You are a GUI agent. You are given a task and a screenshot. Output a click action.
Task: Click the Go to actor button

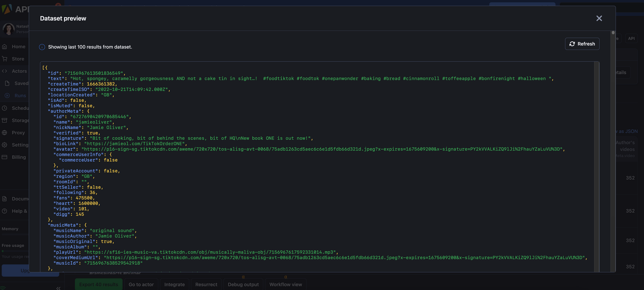point(141,284)
